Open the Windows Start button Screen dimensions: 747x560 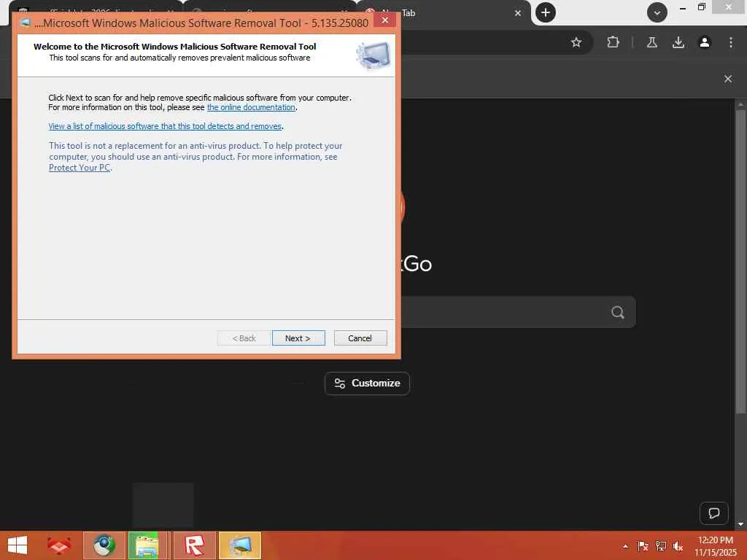(x=18, y=545)
